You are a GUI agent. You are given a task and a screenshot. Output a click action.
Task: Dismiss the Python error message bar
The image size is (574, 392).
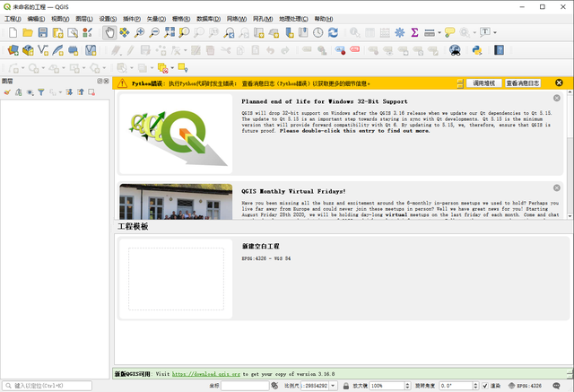(559, 83)
